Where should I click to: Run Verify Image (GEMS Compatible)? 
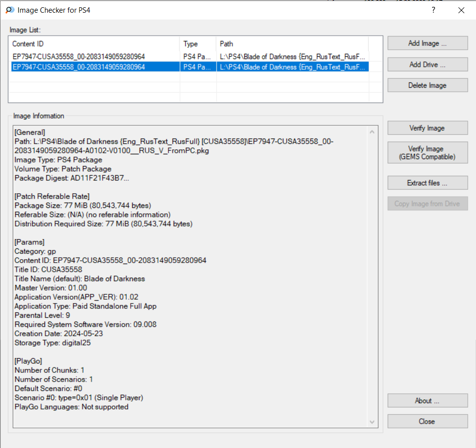[427, 152]
